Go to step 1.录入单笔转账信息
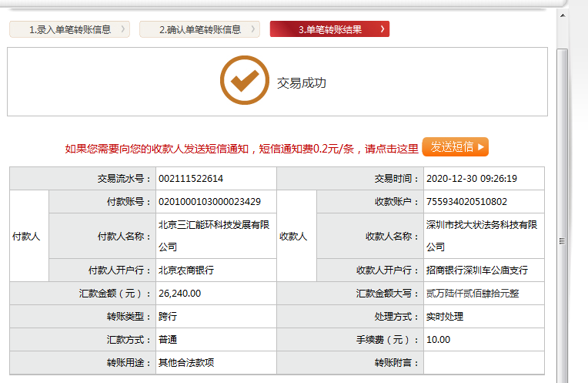 pos(69,30)
